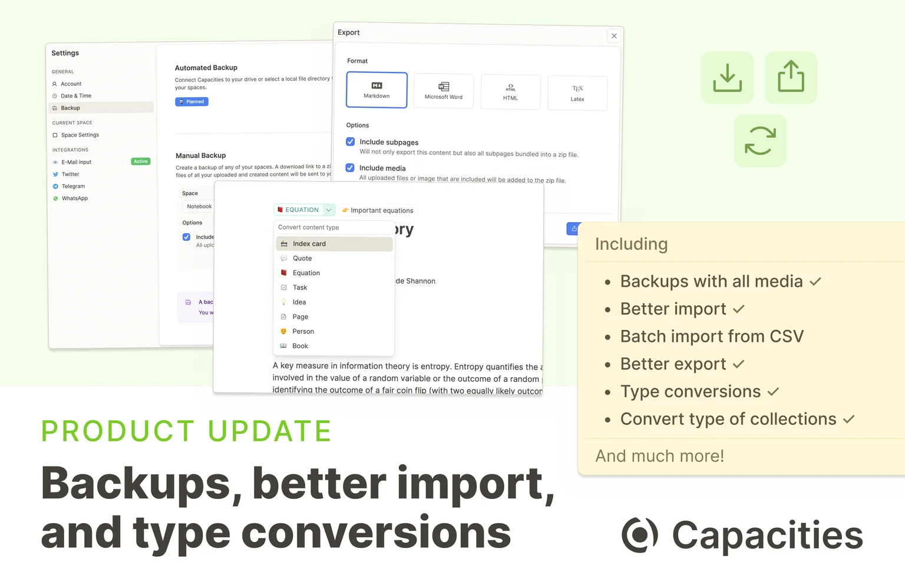The image size is (905, 588).
Task: Click the Manual Backup heading
Action: pyautogui.click(x=200, y=156)
